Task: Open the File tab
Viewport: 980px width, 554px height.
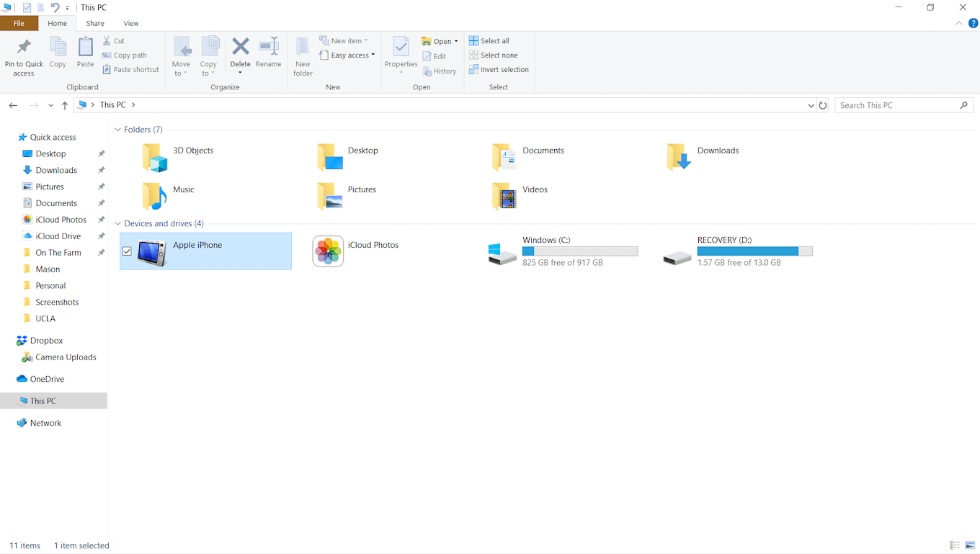Action: 19,23
